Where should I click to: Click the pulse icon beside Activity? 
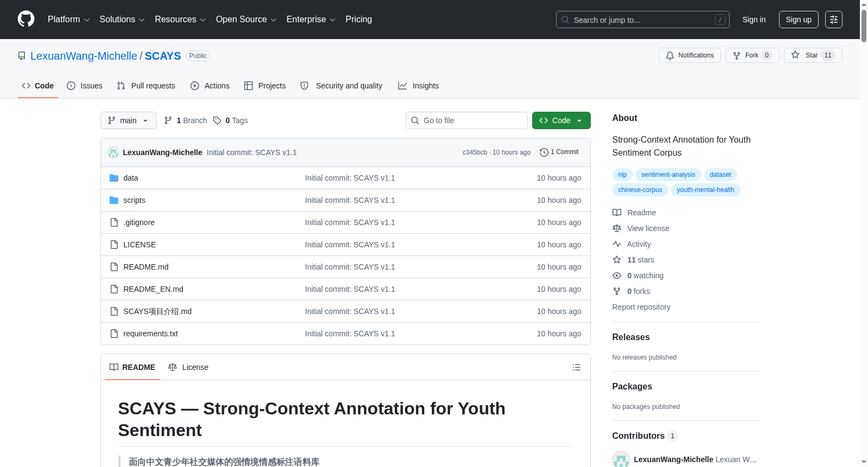coord(617,244)
